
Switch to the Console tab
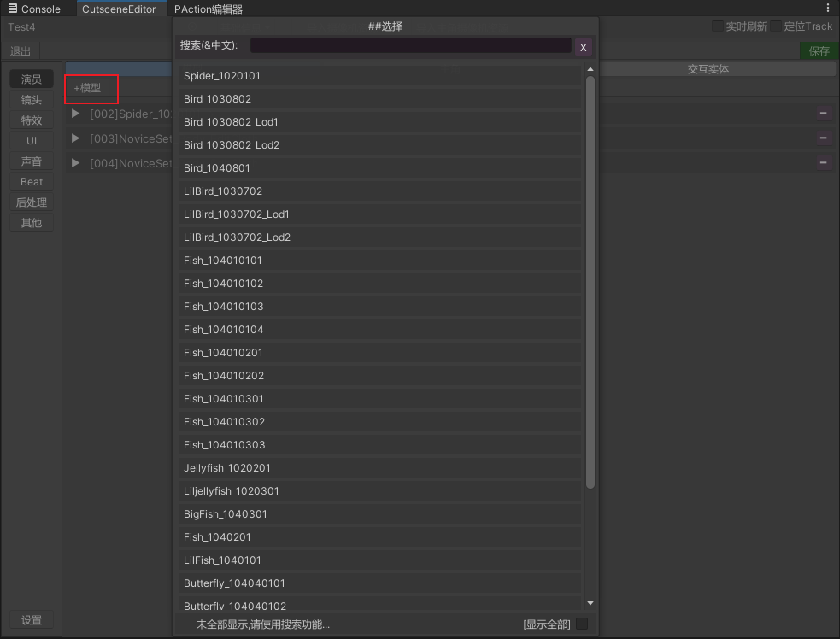click(35, 9)
